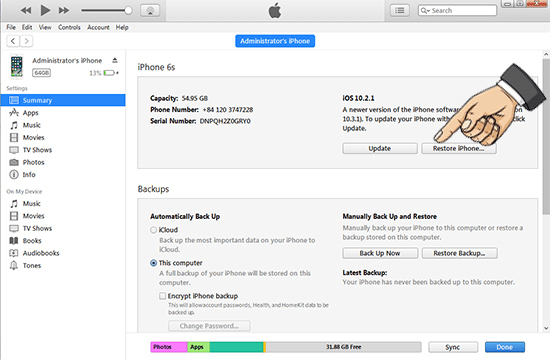Click the fast-forward icon
Viewport: 550px width, 360px height.
point(63,11)
